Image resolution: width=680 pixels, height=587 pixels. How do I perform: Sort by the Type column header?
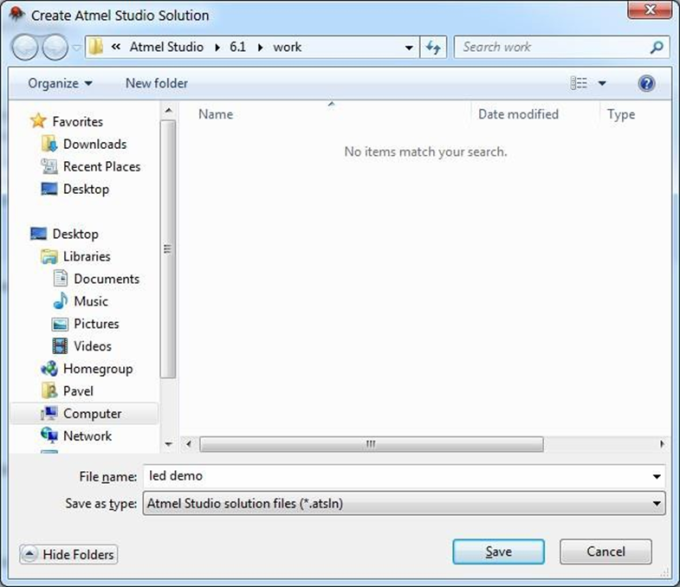(x=621, y=114)
